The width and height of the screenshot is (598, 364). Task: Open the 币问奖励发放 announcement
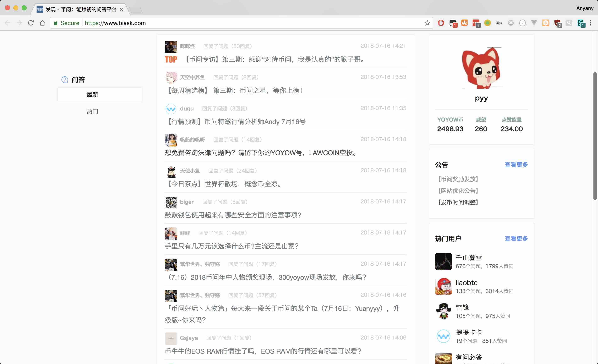[458, 179]
